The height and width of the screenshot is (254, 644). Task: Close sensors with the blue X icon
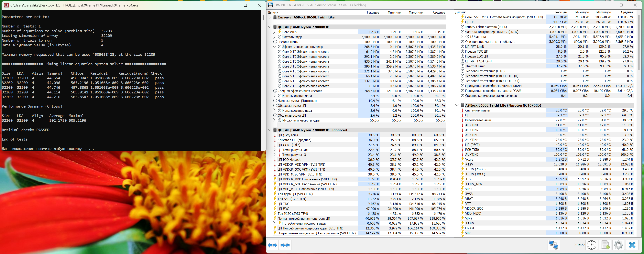tap(632, 245)
